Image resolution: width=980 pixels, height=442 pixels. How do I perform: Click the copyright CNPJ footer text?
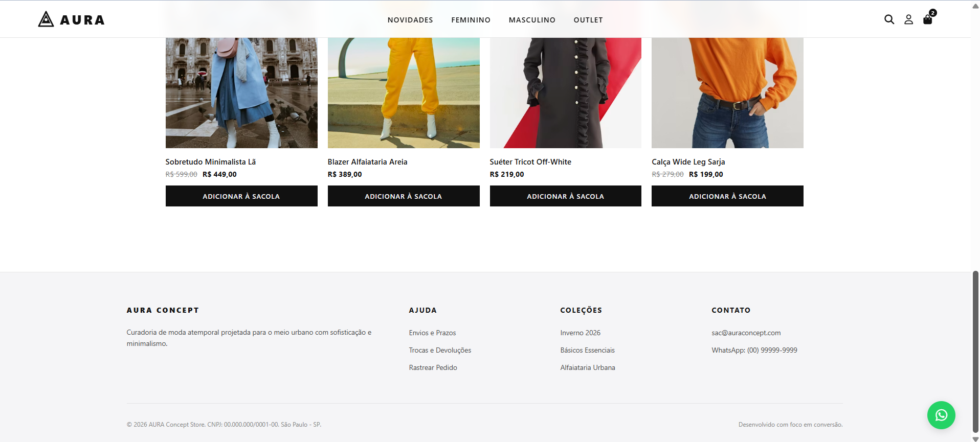tap(224, 425)
